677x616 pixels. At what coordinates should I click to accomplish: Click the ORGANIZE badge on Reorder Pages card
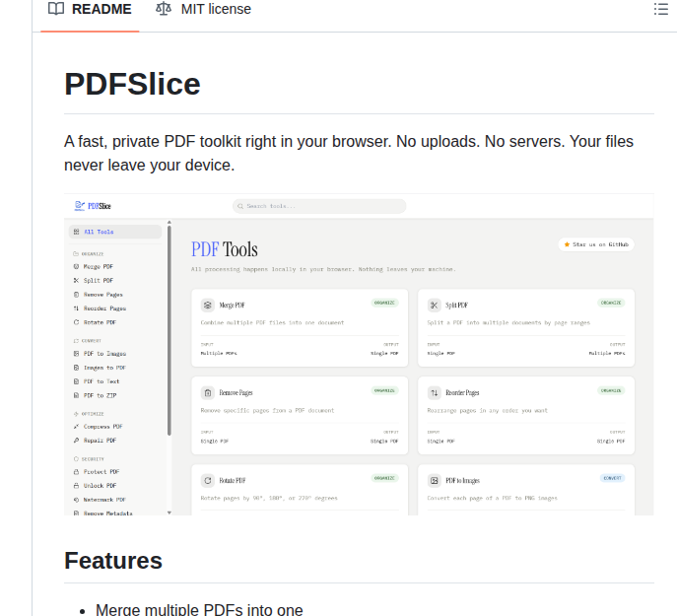pyautogui.click(x=611, y=390)
